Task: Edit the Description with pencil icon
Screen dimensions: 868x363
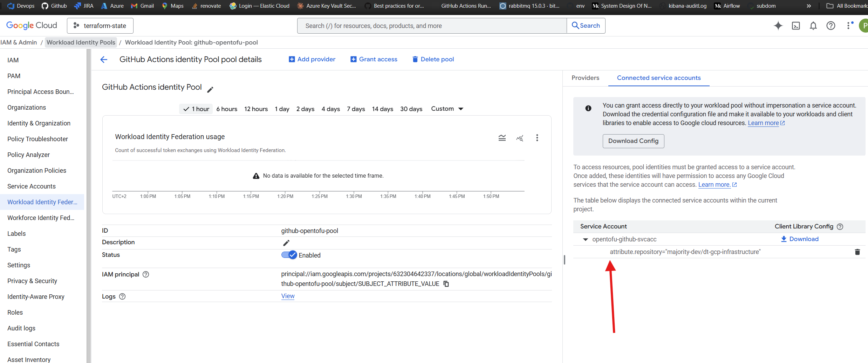Action: (286, 243)
